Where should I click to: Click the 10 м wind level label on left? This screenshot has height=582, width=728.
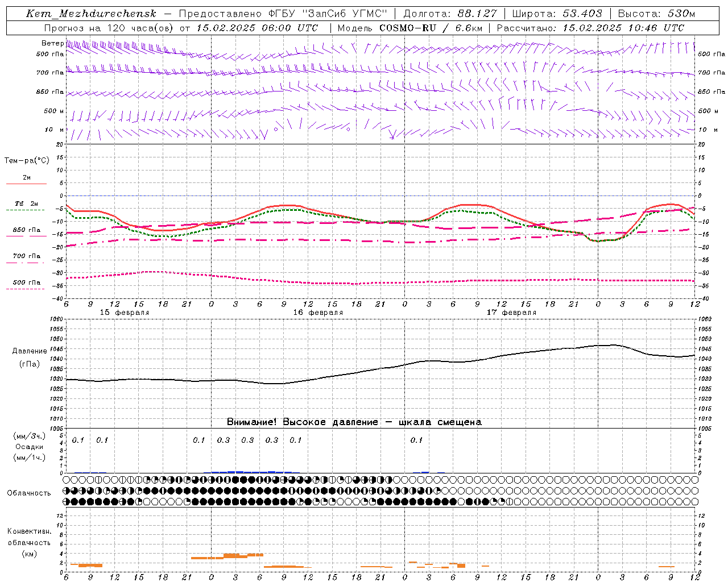(54, 130)
